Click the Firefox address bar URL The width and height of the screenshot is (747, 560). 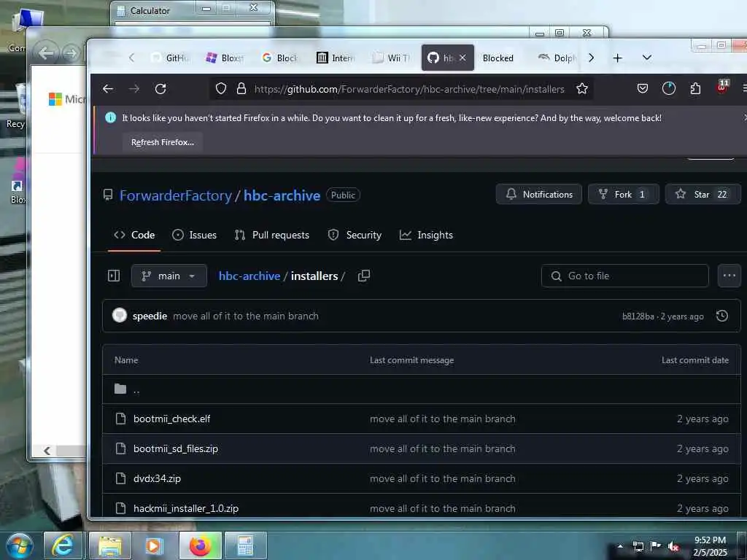pos(409,89)
